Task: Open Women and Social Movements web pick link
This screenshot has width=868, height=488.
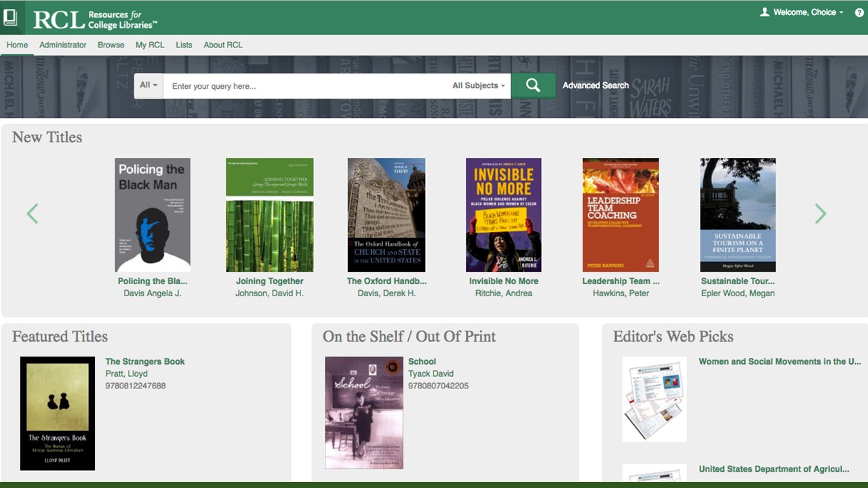Action: [779, 361]
